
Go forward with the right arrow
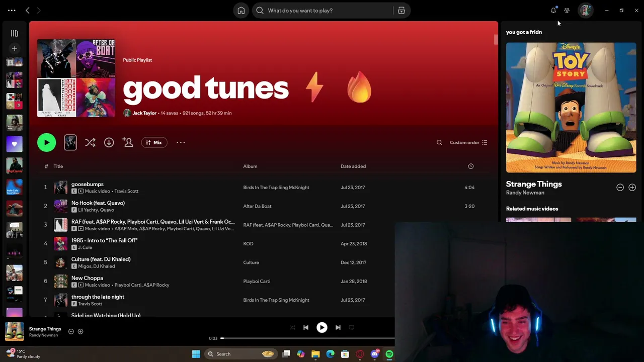(x=39, y=11)
